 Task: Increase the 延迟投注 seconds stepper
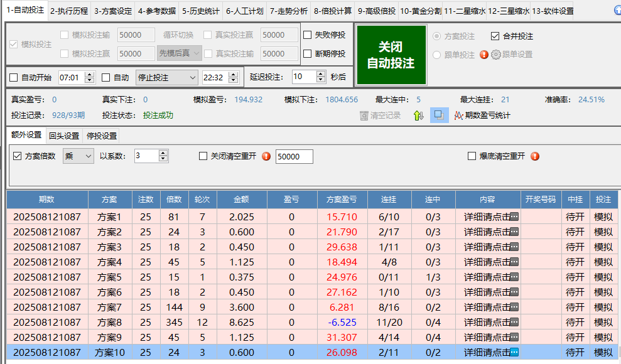(x=321, y=73)
